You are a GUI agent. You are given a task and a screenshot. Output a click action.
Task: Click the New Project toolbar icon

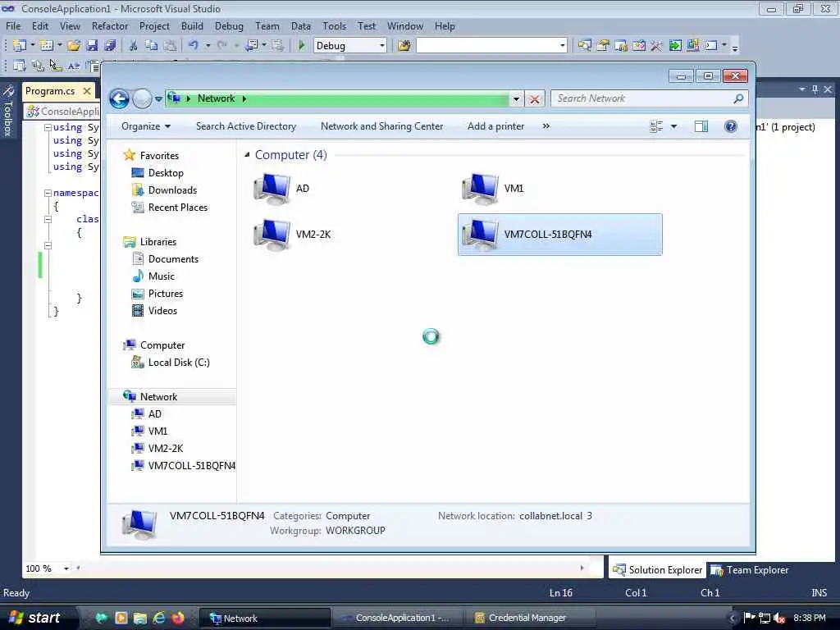(x=20, y=46)
